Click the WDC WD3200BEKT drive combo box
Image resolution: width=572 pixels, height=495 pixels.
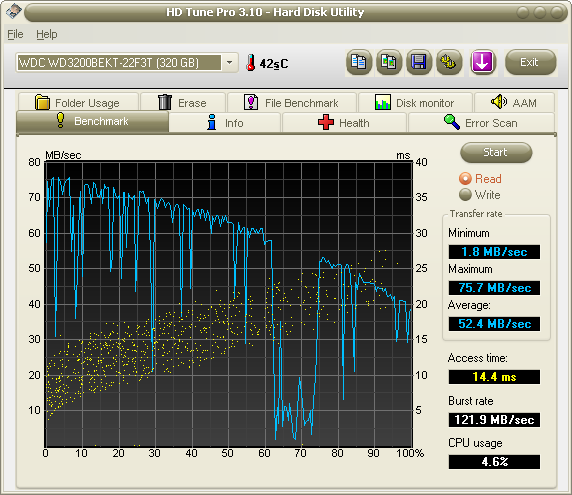tap(127, 63)
